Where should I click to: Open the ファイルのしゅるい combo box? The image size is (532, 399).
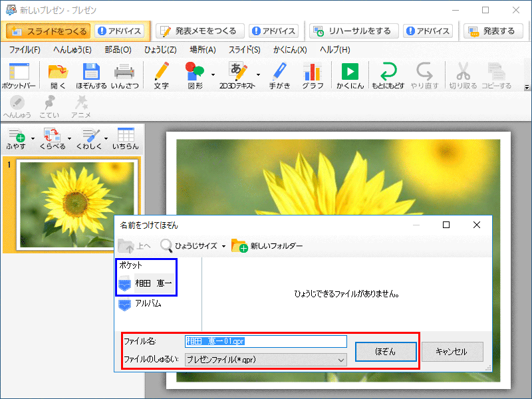click(x=265, y=360)
